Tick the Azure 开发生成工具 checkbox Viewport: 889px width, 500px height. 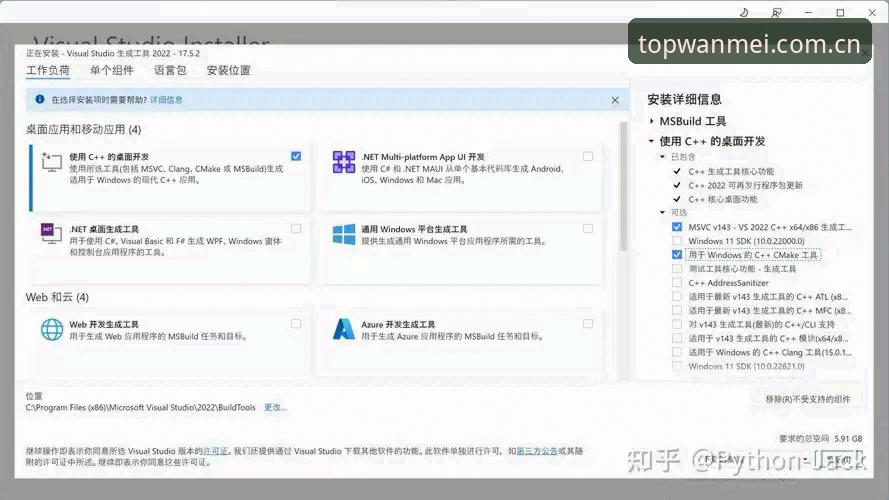coord(588,324)
